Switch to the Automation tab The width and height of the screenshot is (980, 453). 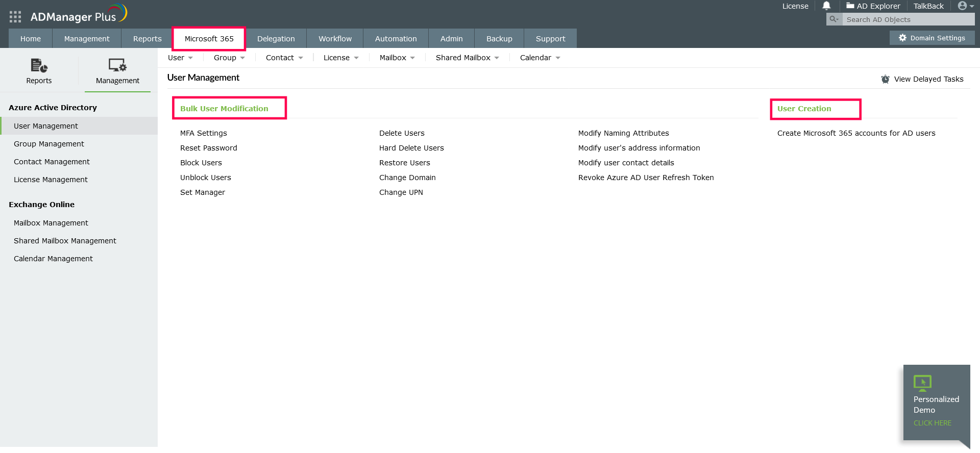[x=396, y=39]
